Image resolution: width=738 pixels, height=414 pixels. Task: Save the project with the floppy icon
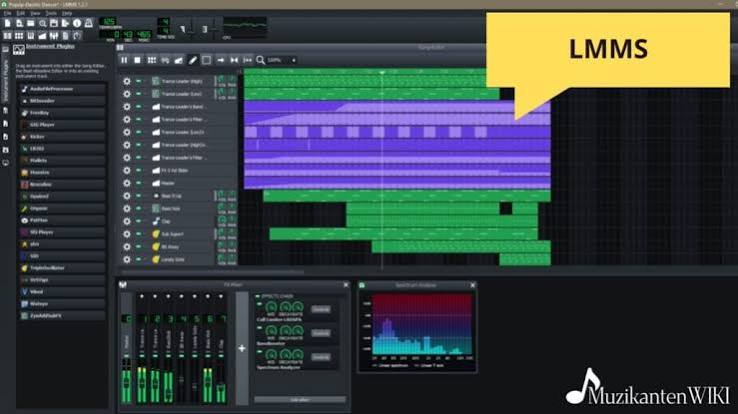(54, 23)
